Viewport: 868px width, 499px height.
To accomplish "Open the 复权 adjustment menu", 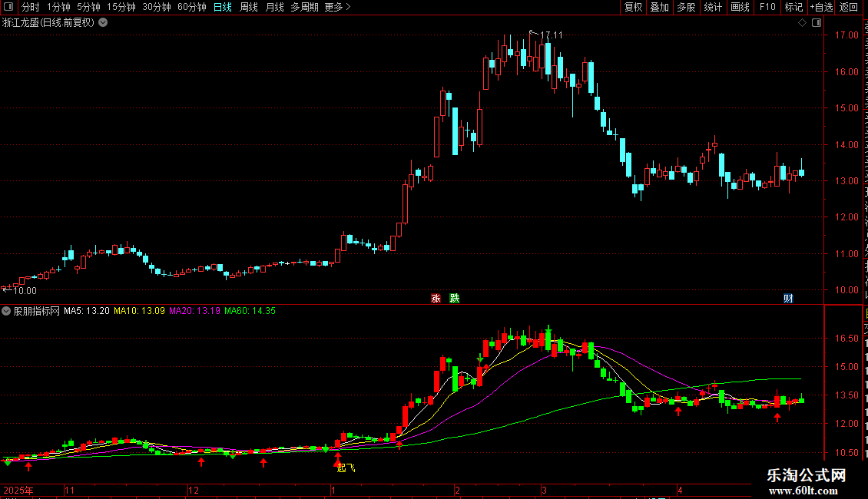I will 633,7.
